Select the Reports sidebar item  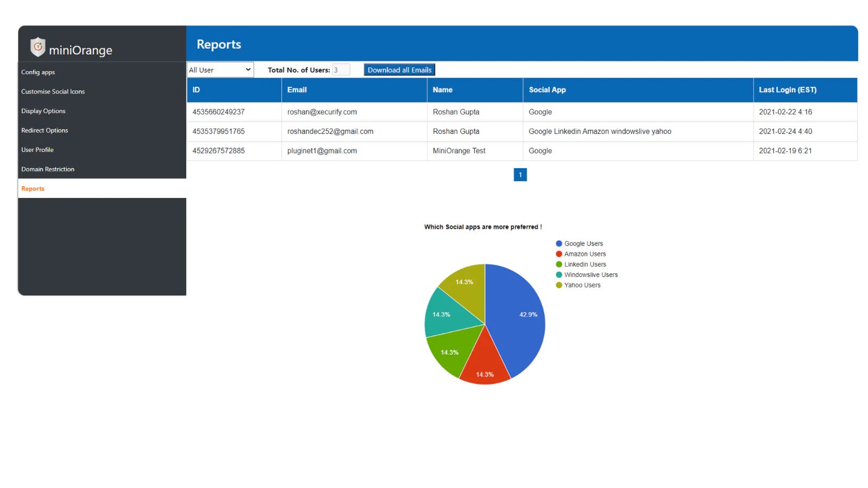coord(102,189)
